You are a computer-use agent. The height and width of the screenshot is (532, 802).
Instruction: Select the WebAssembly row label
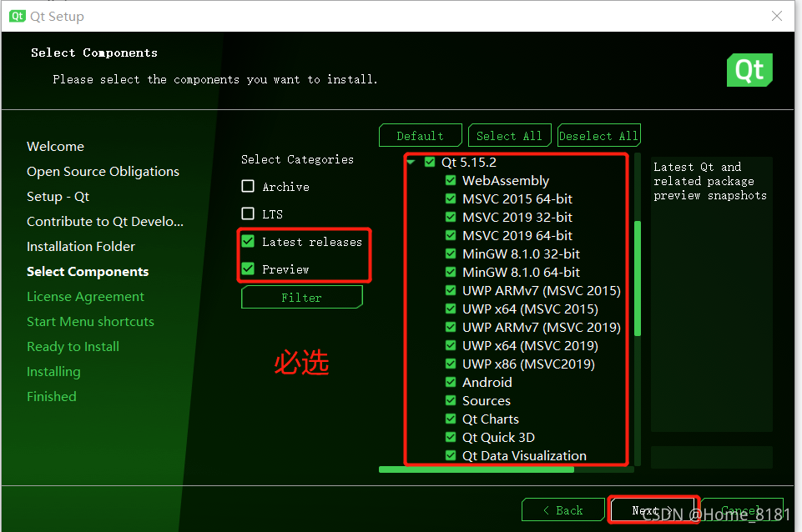click(x=506, y=181)
